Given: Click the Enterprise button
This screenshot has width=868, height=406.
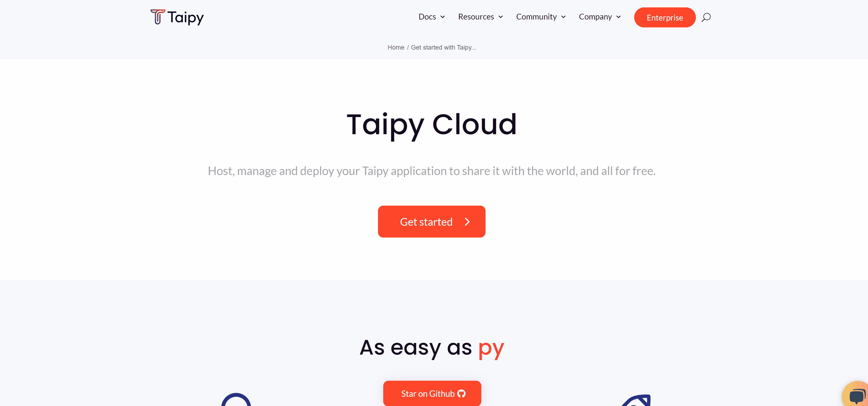Looking at the screenshot, I should click(x=664, y=17).
